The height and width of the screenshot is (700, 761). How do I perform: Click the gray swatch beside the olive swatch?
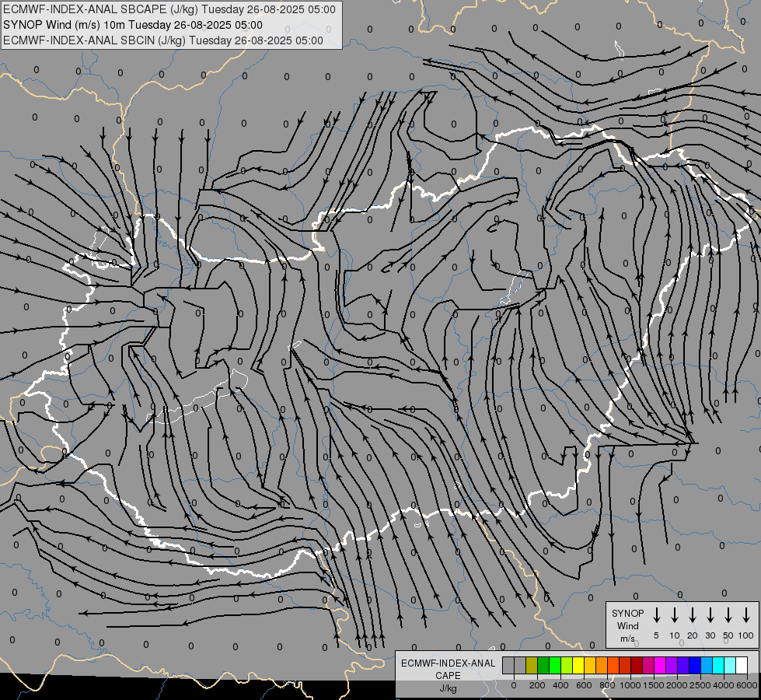click(520, 665)
